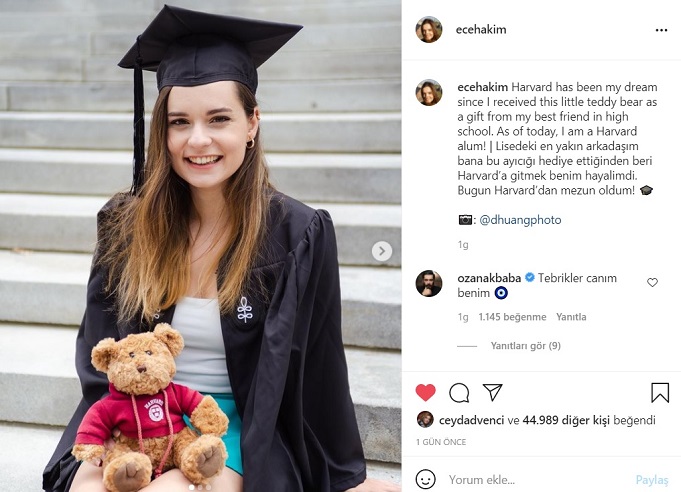Expand replies via Yanıtları gör (9)

(x=525, y=346)
